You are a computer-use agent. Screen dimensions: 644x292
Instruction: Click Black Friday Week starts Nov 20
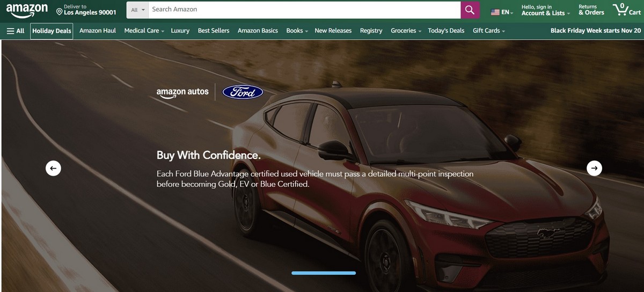596,31
